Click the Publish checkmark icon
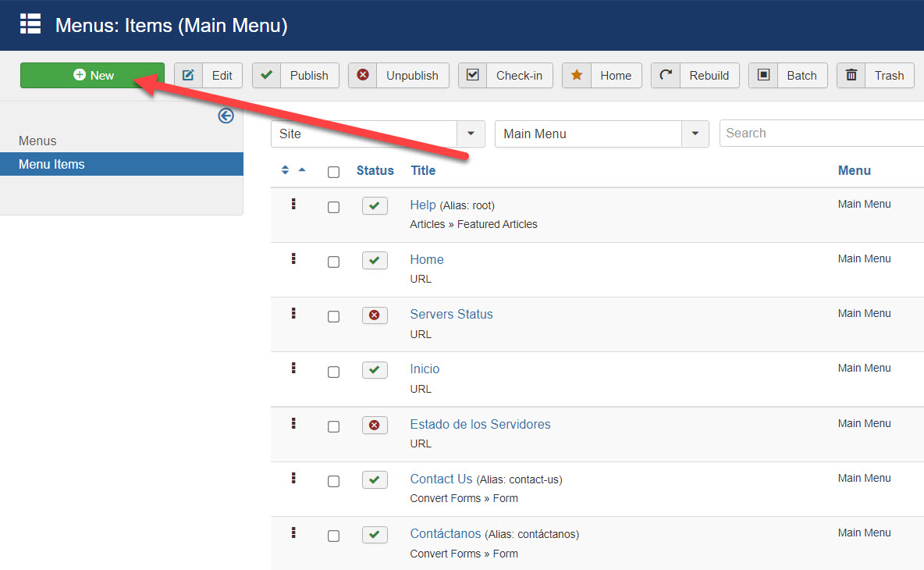This screenshot has width=924, height=570. [267, 76]
